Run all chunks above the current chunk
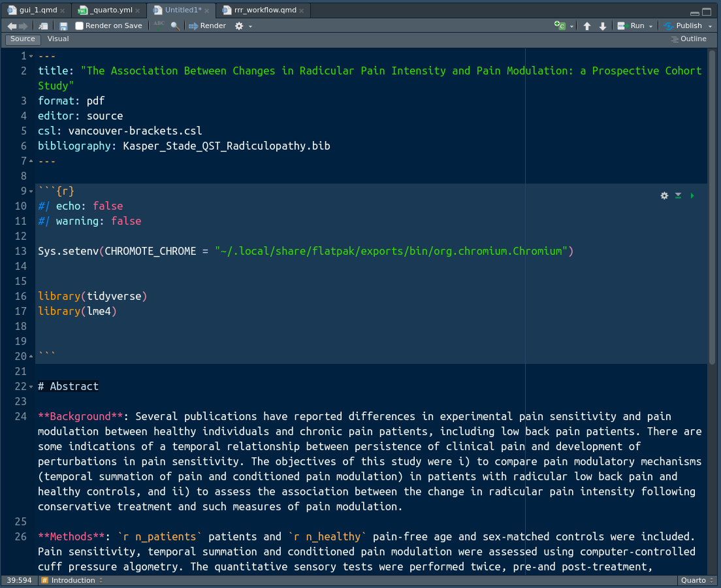Screen dimensions: 721x588 point(679,195)
